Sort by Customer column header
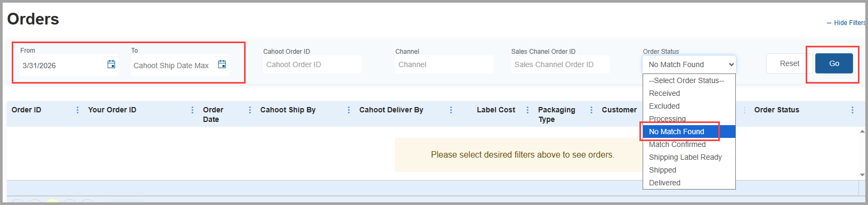868x205 pixels. [x=619, y=110]
